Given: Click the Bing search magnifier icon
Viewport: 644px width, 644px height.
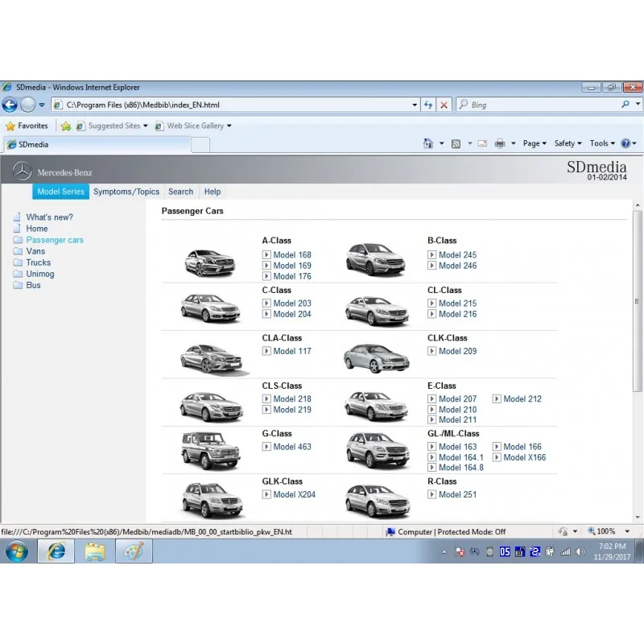Looking at the screenshot, I should point(625,105).
